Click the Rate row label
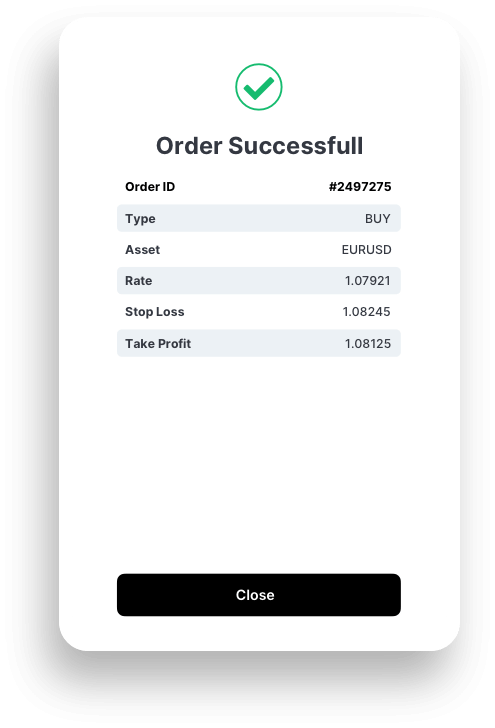The image size is (495, 728). [x=138, y=280]
